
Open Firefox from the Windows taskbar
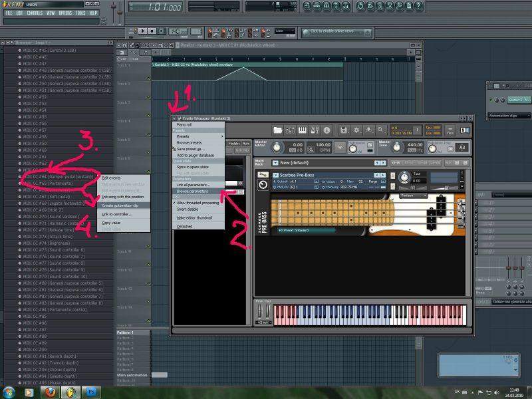pos(51,392)
